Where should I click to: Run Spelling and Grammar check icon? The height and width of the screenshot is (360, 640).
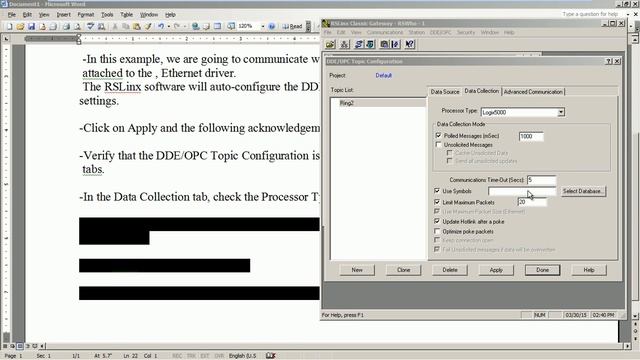(90, 26)
